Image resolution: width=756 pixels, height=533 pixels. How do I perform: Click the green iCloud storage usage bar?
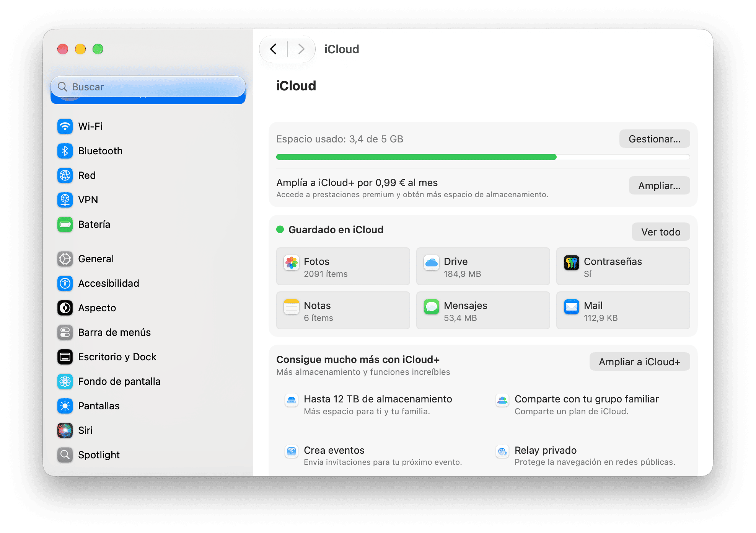coord(483,157)
